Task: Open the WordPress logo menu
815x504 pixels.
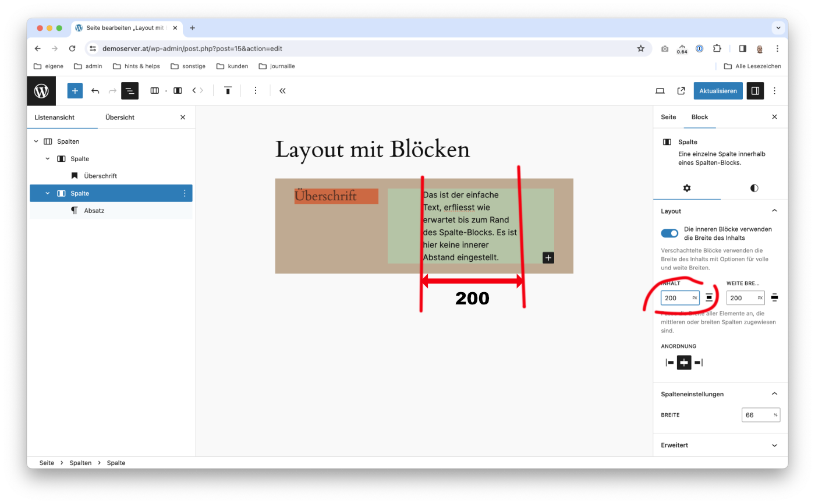Action: (41, 91)
